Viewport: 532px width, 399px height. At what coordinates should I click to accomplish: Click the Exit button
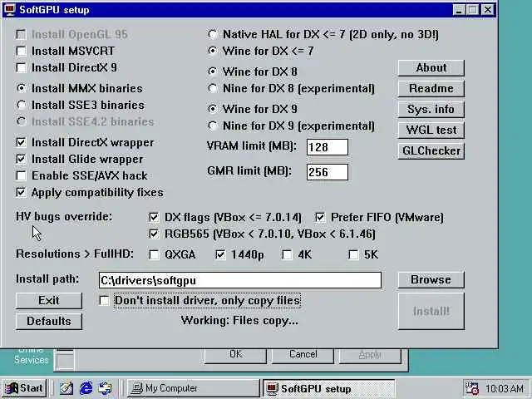[x=49, y=301]
